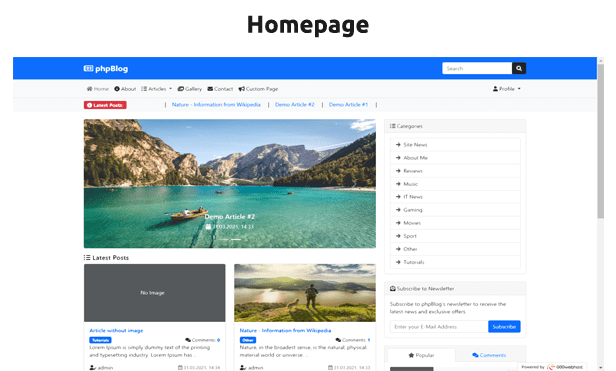Viewport: 616px width, 371px height.
Task: Switch to the Popular tab
Action: (x=421, y=355)
